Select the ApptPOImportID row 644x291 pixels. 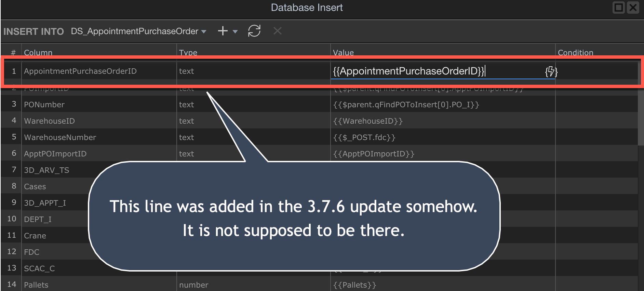click(319, 154)
